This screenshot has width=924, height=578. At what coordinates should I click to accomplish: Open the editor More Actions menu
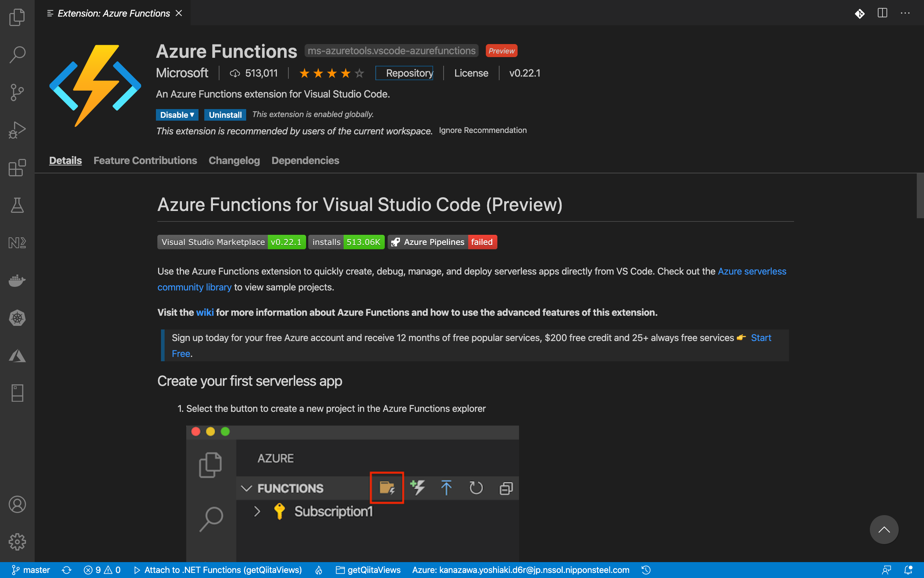click(905, 13)
